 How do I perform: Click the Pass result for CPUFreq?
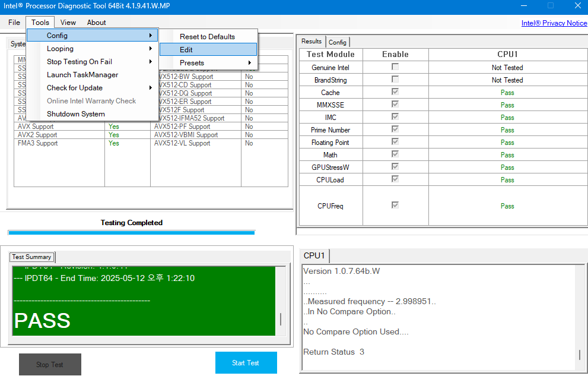point(507,206)
